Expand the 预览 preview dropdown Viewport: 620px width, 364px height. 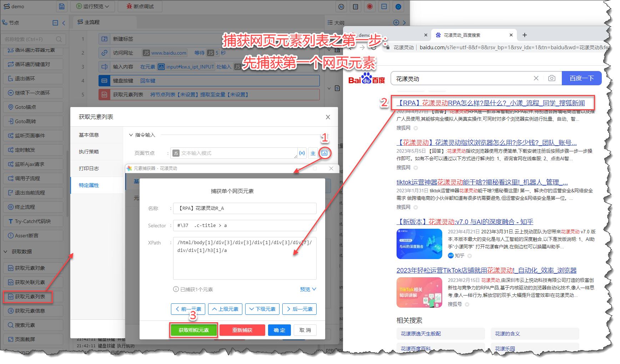tap(308, 289)
